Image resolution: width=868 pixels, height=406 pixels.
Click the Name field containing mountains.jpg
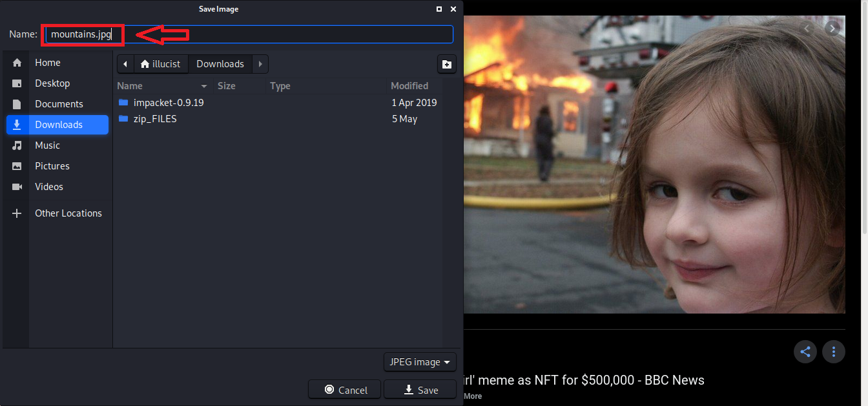(249, 34)
